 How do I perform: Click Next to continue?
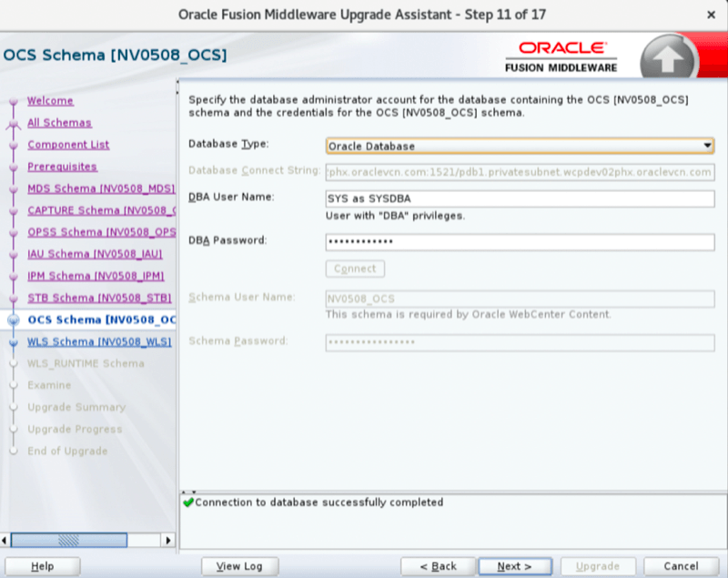coord(515,566)
